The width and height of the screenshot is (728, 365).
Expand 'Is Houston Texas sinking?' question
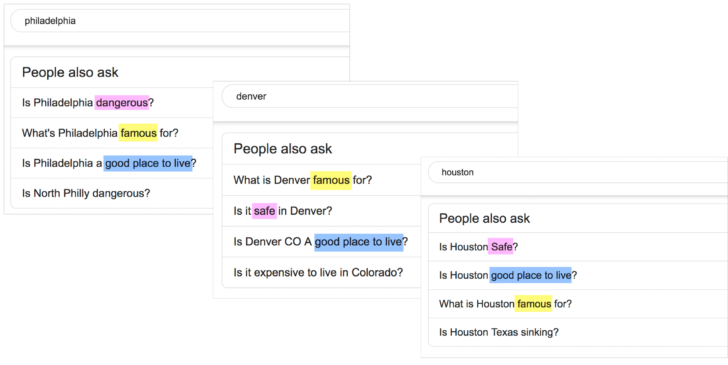578,332
